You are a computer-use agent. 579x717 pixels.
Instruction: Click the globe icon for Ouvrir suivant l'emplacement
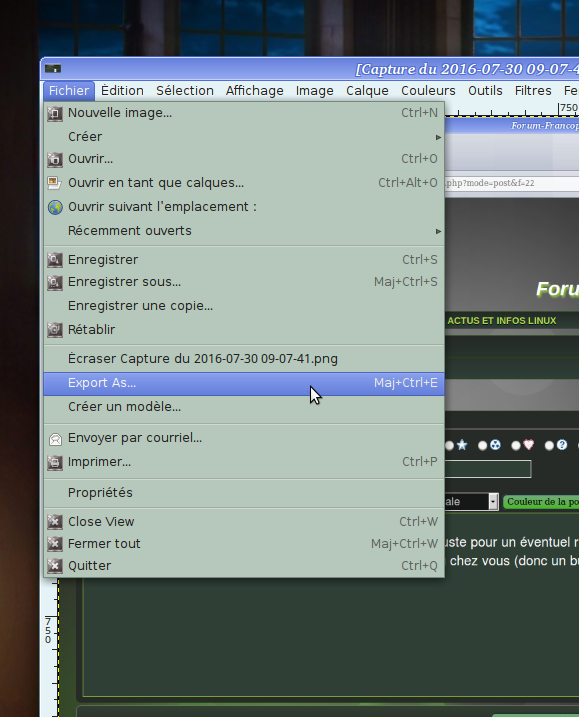point(55,207)
